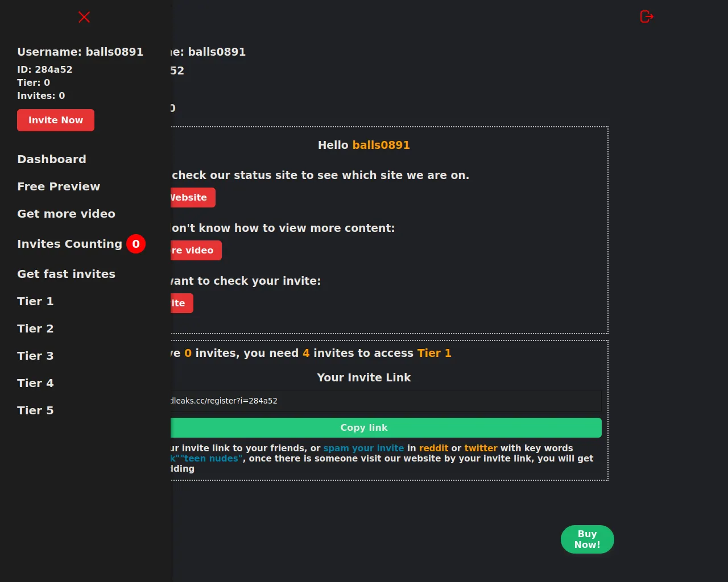Screen dimensions: 728x582
Task: Open Invites Counting in sidebar
Action: (69, 244)
